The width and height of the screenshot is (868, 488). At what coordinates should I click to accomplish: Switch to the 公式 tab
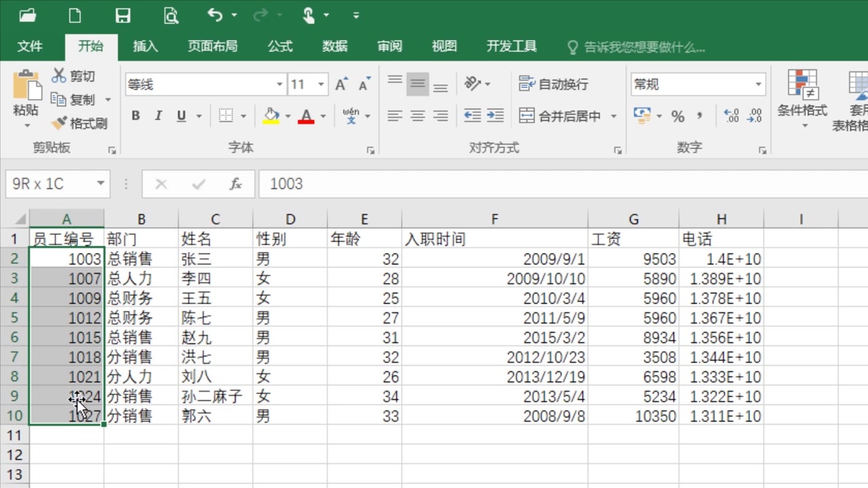point(280,46)
